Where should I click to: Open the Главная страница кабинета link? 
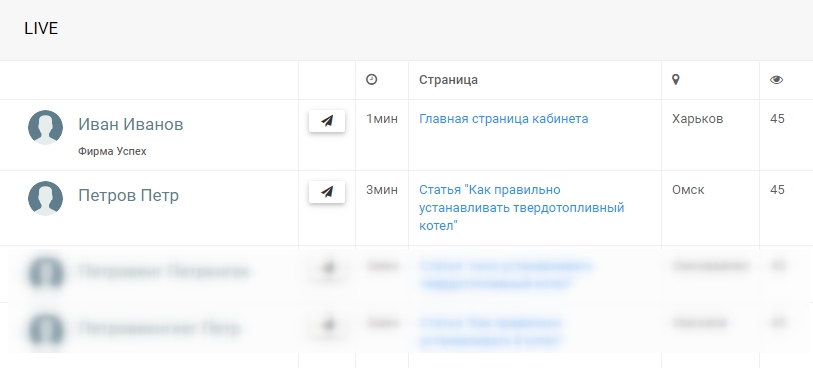[503, 119]
